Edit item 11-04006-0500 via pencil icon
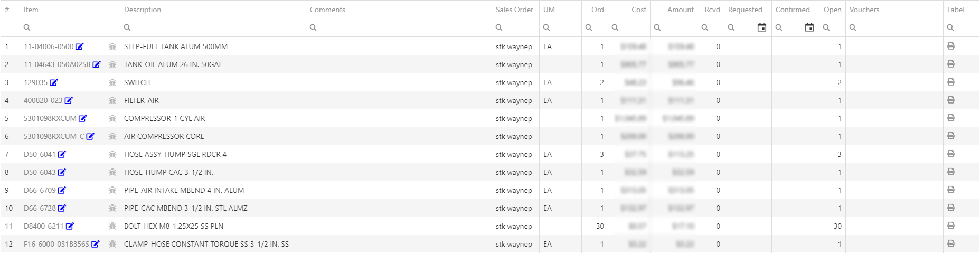Screen dimensions: 980x253 (80, 46)
